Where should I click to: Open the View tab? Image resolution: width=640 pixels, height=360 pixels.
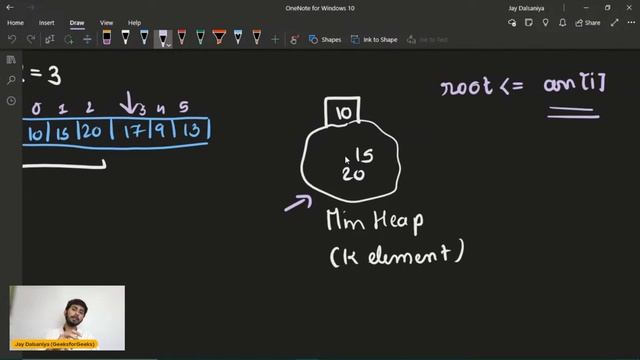coord(106,23)
